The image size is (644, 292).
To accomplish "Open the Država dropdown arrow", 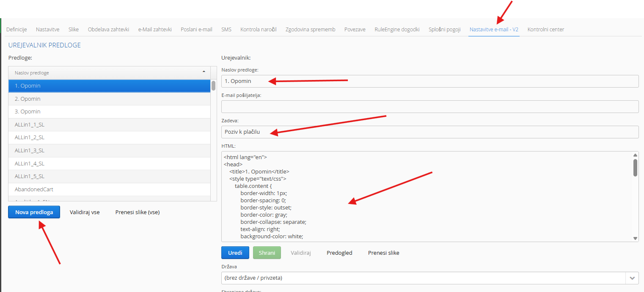I will tap(632, 278).
